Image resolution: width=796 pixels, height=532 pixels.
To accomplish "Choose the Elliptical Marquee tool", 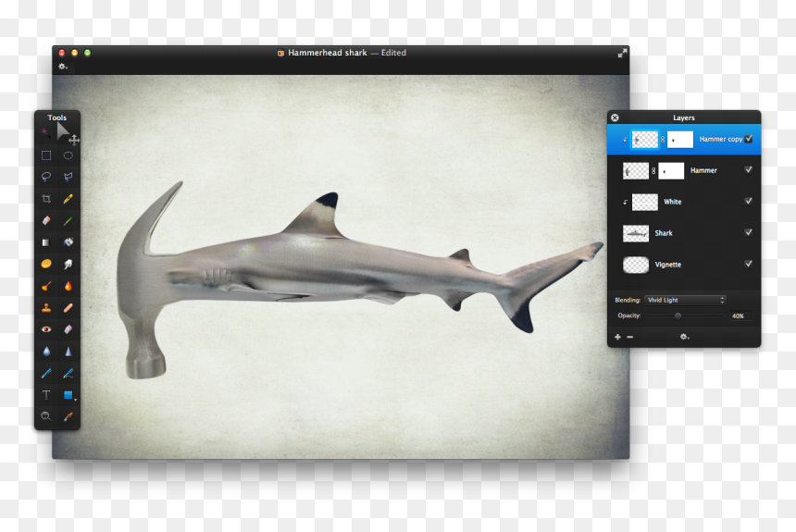I will click(68, 155).
